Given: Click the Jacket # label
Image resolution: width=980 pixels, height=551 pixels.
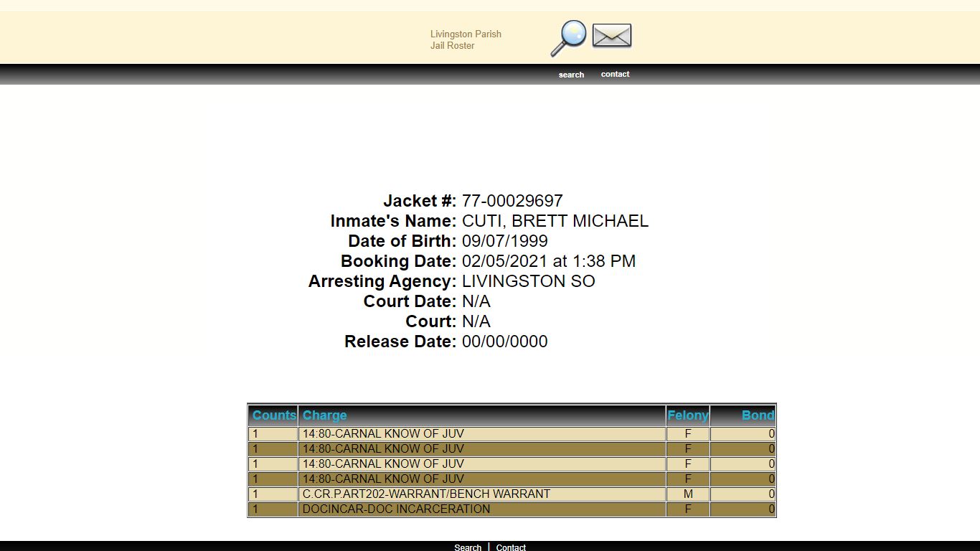Looking at the screenshot, I should click(420, 201).
